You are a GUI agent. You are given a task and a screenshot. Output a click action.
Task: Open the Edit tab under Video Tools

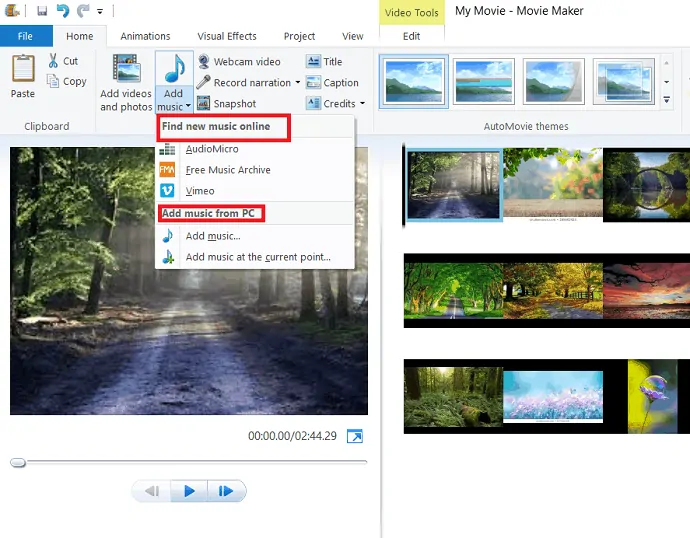[x=411, y=36]
